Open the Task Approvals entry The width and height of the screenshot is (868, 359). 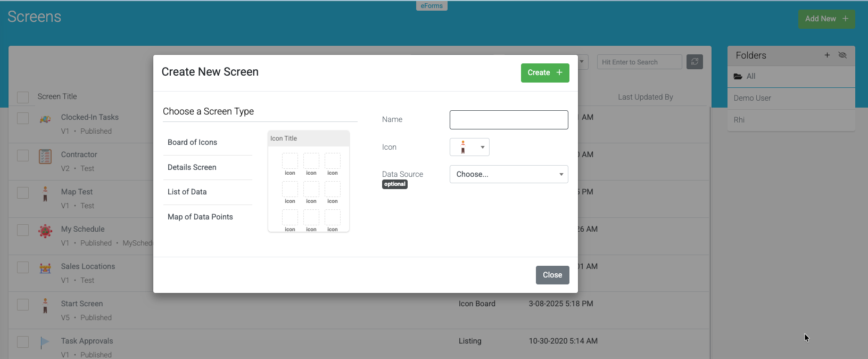tap(87, 341)
